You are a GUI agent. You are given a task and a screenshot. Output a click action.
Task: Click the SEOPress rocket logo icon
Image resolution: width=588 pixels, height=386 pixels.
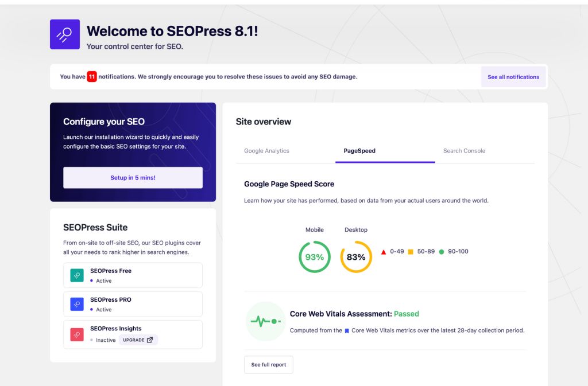65,34
